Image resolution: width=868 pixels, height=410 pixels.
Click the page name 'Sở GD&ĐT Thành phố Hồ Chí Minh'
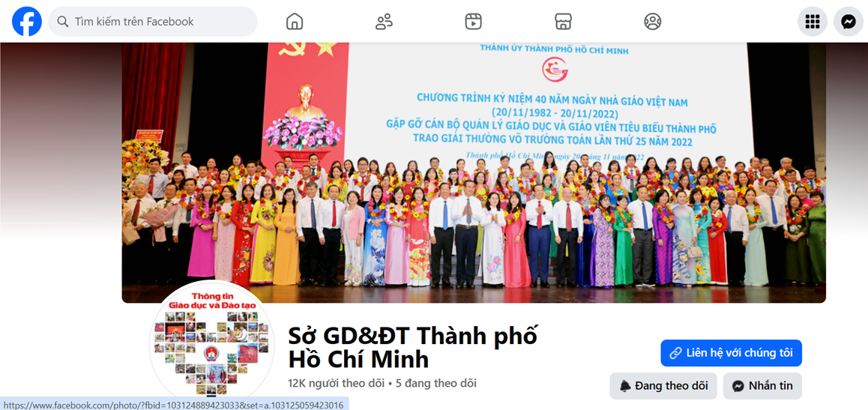[413, 348]
